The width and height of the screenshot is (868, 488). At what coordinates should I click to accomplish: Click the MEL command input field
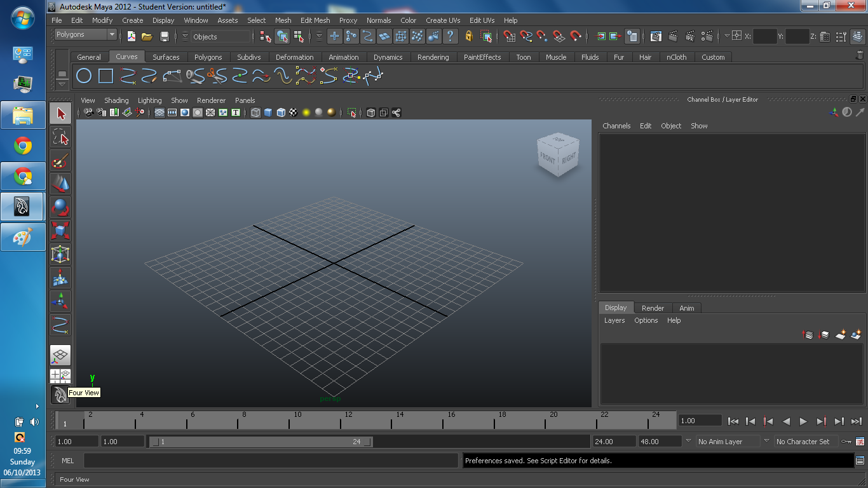271,461
